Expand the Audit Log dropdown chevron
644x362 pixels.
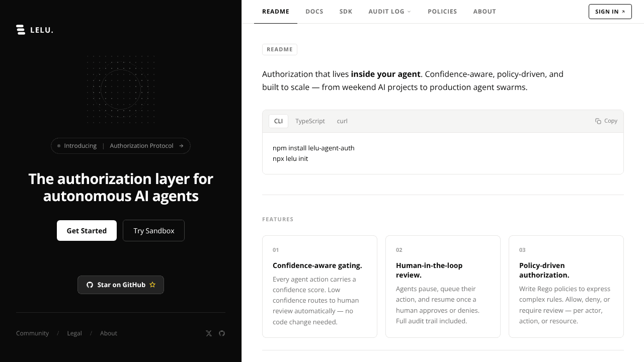(409, 12)
